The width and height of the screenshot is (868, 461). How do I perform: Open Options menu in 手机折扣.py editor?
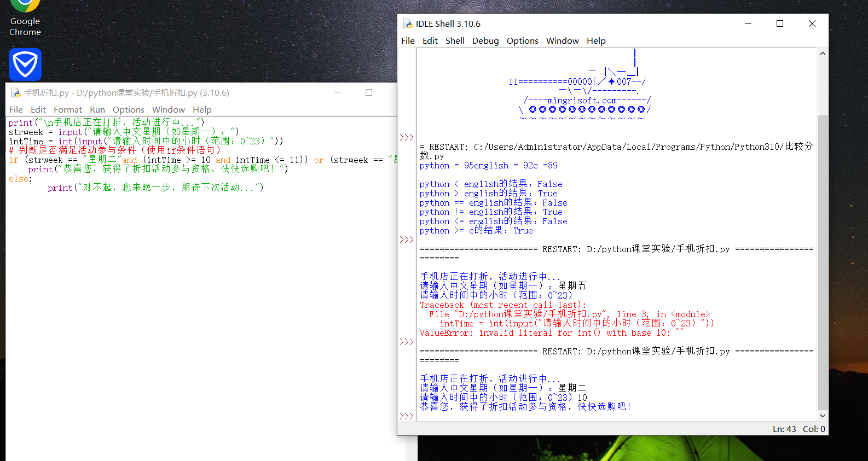pyautogui.click(x=129, y=110)
